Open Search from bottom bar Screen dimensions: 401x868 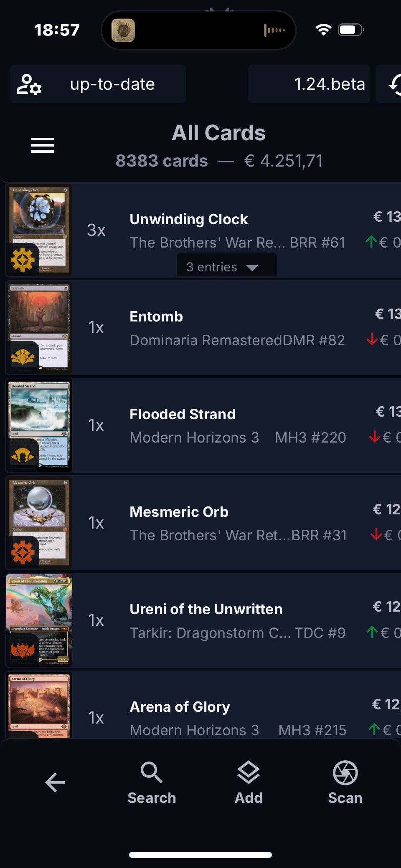point(152,783)
